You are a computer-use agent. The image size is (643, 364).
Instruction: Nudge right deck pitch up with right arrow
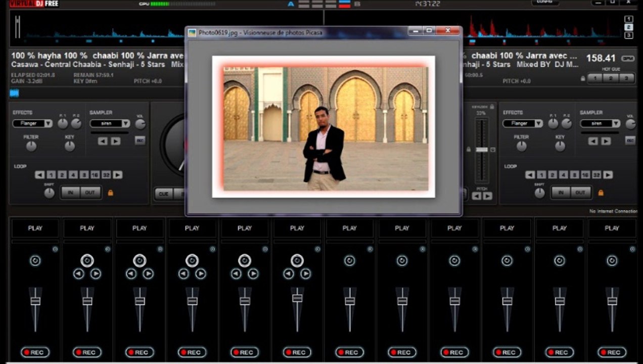click(487, 196)
